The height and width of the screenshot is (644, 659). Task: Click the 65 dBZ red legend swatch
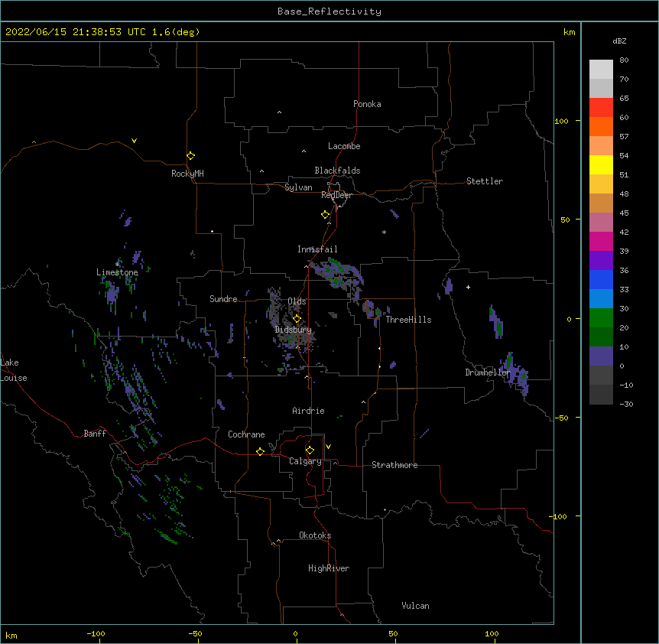pyautogui.click(x=601, y=107)
